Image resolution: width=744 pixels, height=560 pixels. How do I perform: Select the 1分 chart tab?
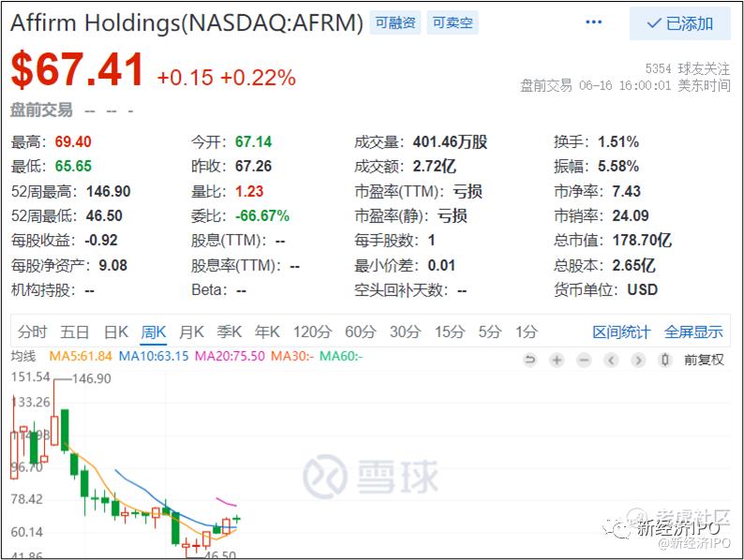[527, 332]
